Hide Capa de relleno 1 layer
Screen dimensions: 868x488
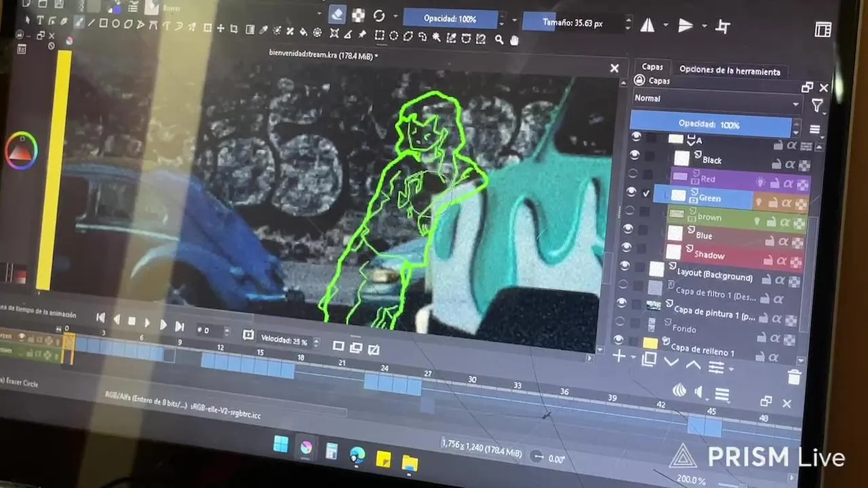coord(618,340)
